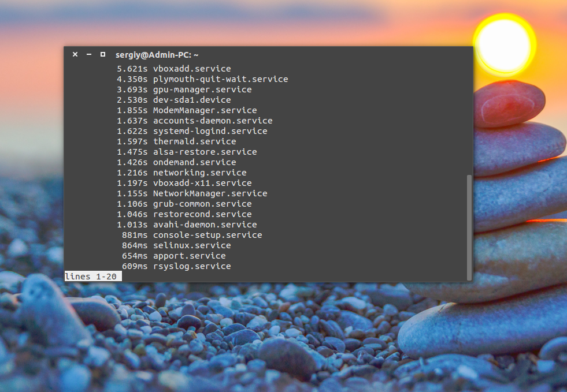Select the ModemManager.service entry
Image resolution: width=567 pixels, height=392 pixels.
(205, 110)
